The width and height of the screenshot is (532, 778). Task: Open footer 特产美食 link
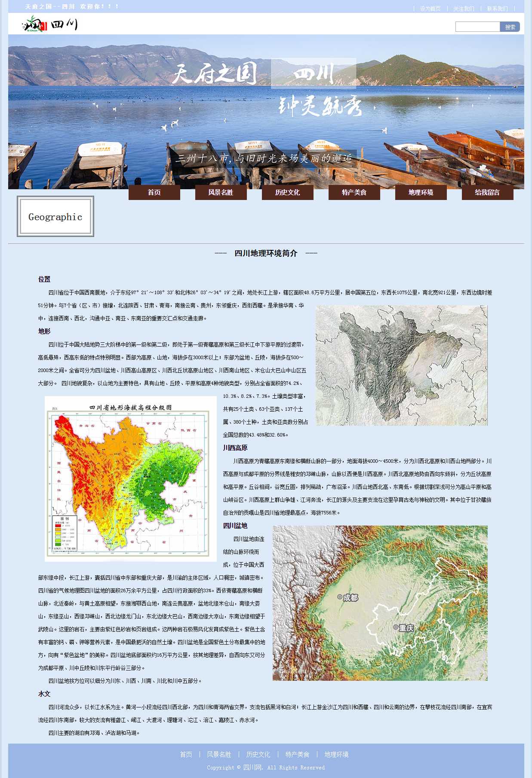[297, 754]
